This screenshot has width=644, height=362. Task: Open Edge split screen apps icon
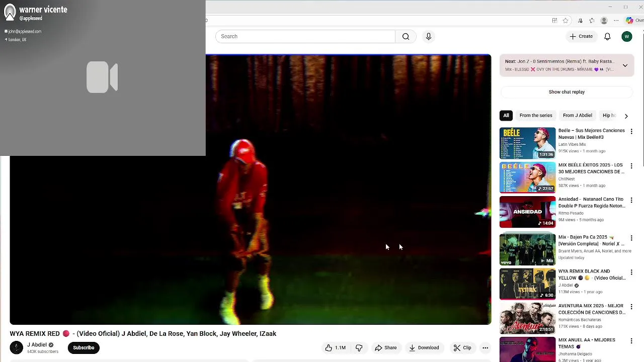point(554,21)
